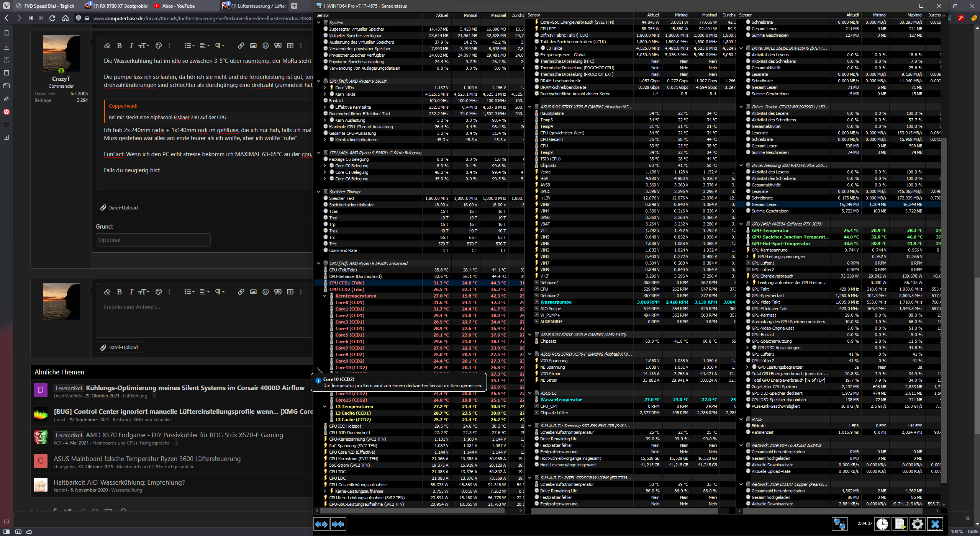Open the History panel in sidebar

[7, 60]
